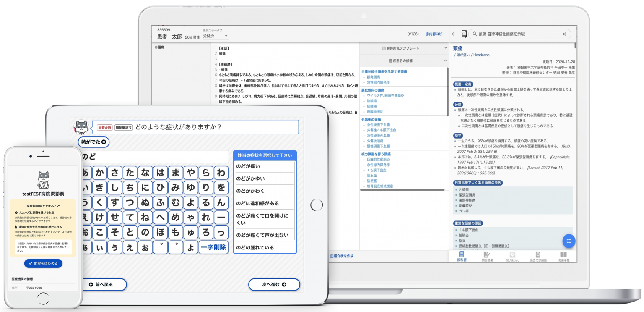Viewport: 644px width, 312px height.
Task: Click the 頭痛 item in the left column
Action: coord(161,47)
